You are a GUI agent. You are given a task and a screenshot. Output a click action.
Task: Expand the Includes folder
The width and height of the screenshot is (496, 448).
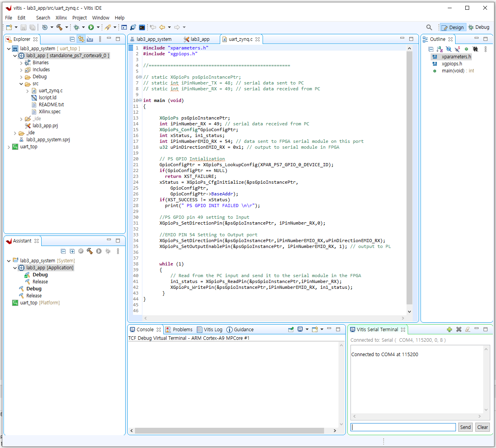point(21,70)
